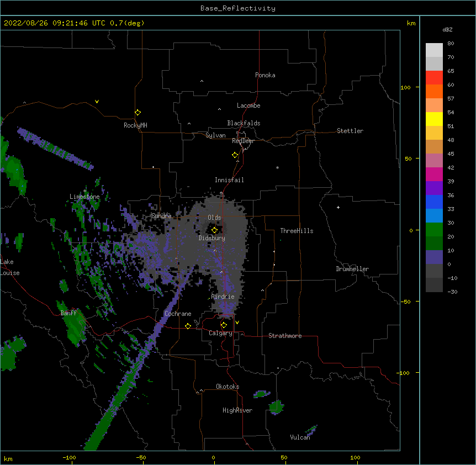Select the red color band in dBZ legend

coord(434,77)
